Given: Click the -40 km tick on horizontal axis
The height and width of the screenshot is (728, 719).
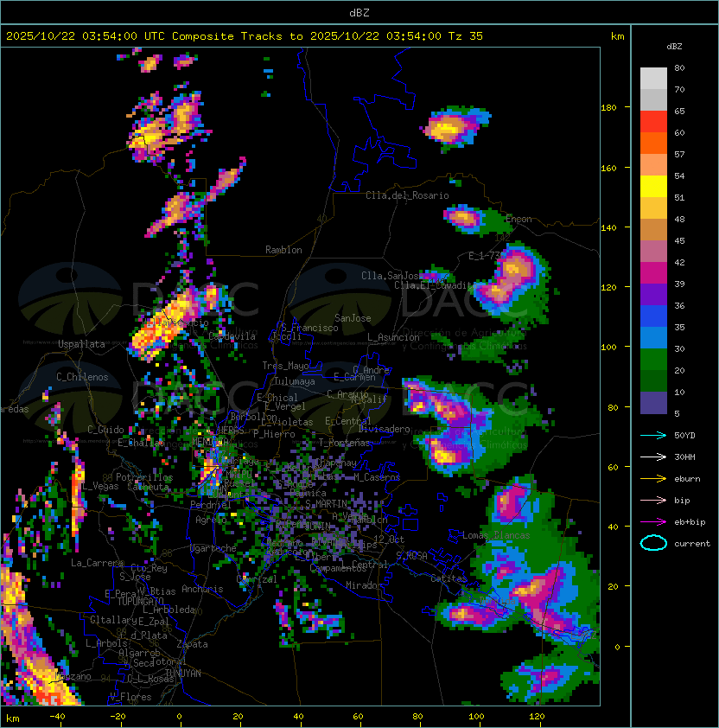Looking at the screenshot, I should click(x=57, y=717).
